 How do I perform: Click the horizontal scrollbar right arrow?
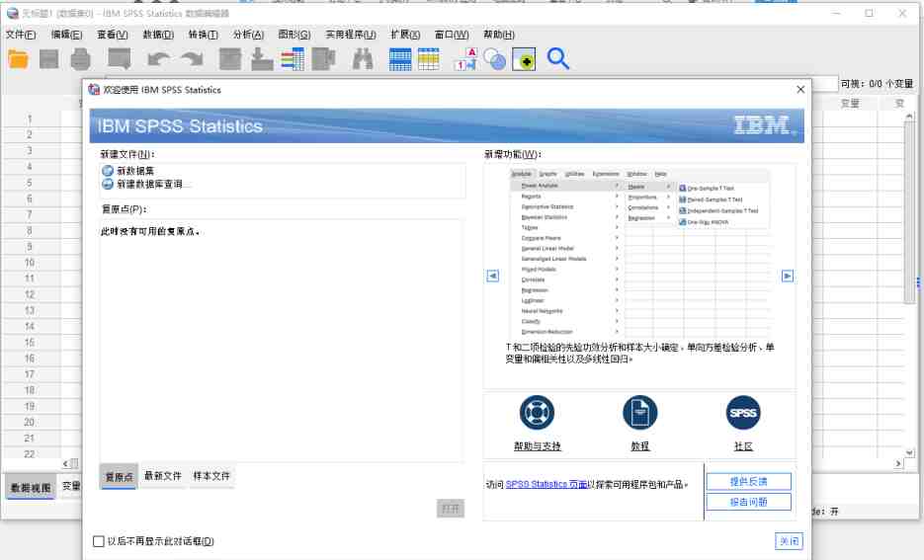pyautogui.click(x=898, y=464)
